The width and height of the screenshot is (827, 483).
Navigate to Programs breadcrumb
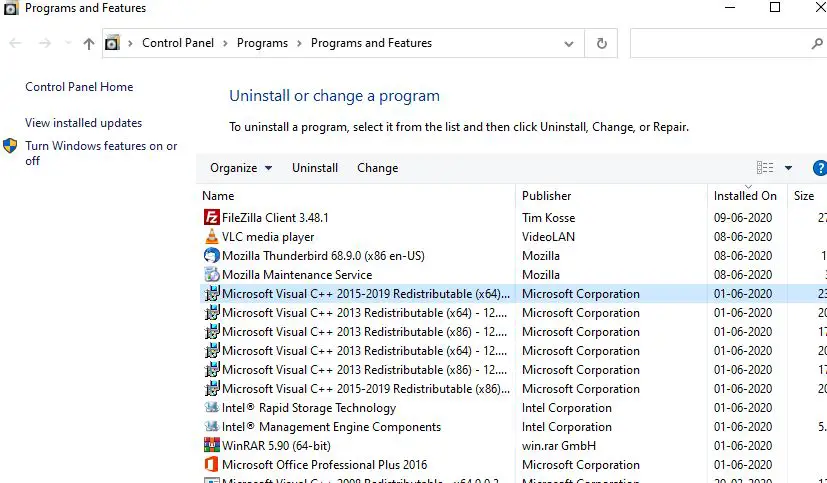point(262,43)
